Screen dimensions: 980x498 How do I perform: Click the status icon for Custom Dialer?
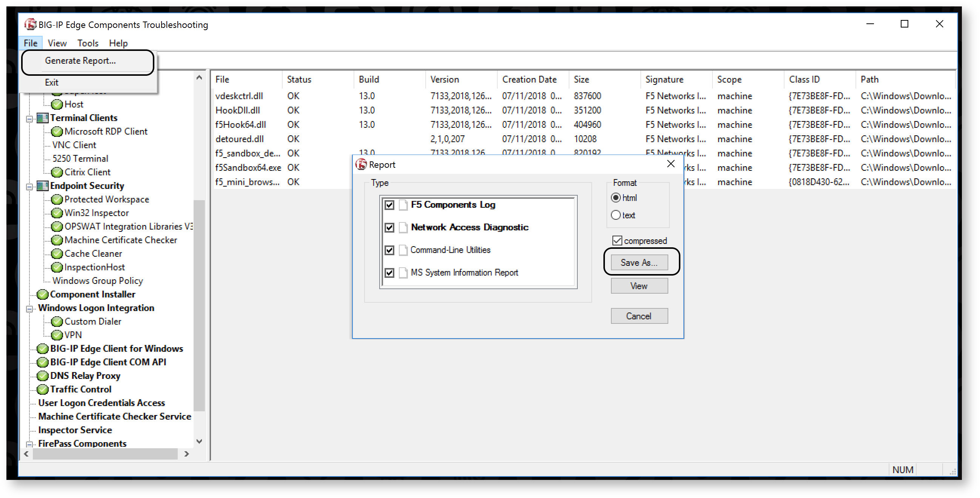pyautogui.click(x=57, y=322)
